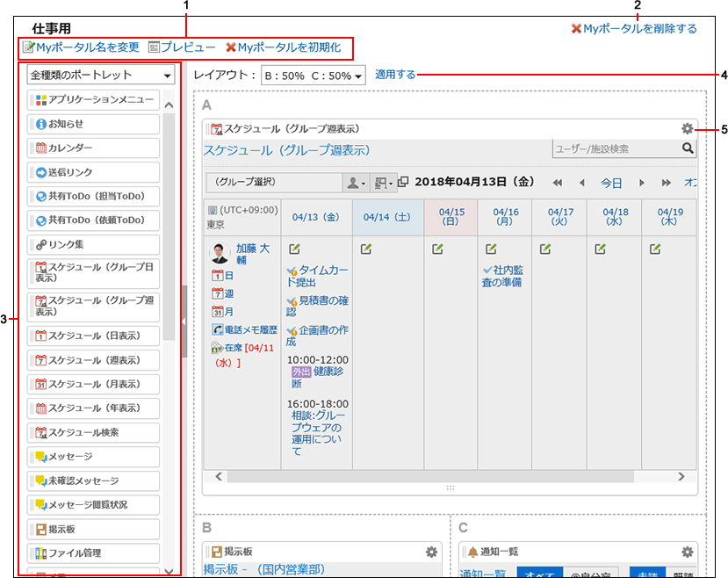Select スケジュール検索 portlet item
The image size is (728, 578).
point(93,433)
